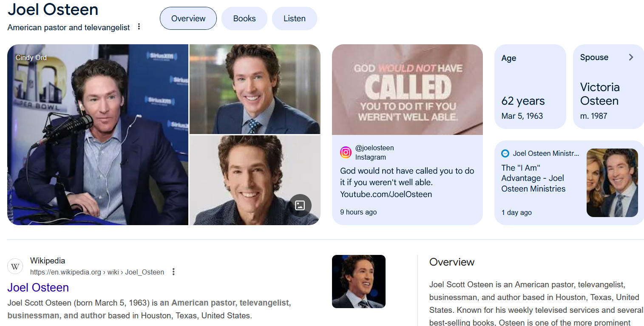Open the three-dot menu beside American pastor subtitle
644x326 pixels.
[139, 27]
